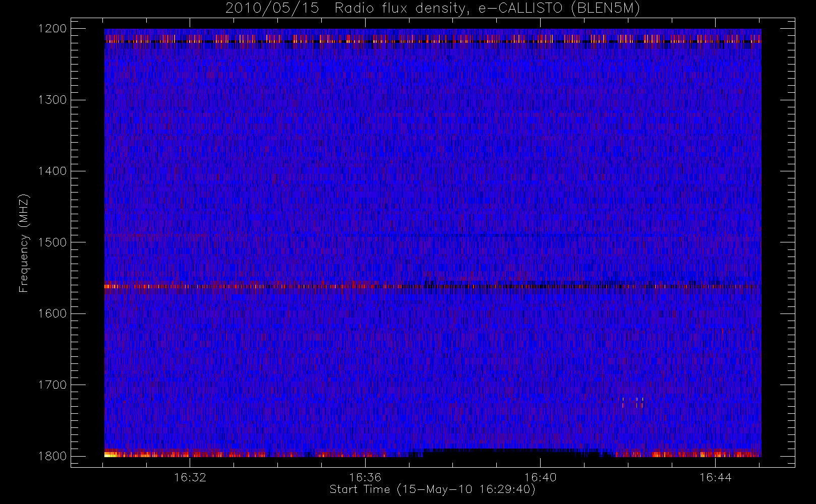Viewport: 816px width, 504px height.
Task: Click the 16:36 time tick label
Action: click(365, 477)
